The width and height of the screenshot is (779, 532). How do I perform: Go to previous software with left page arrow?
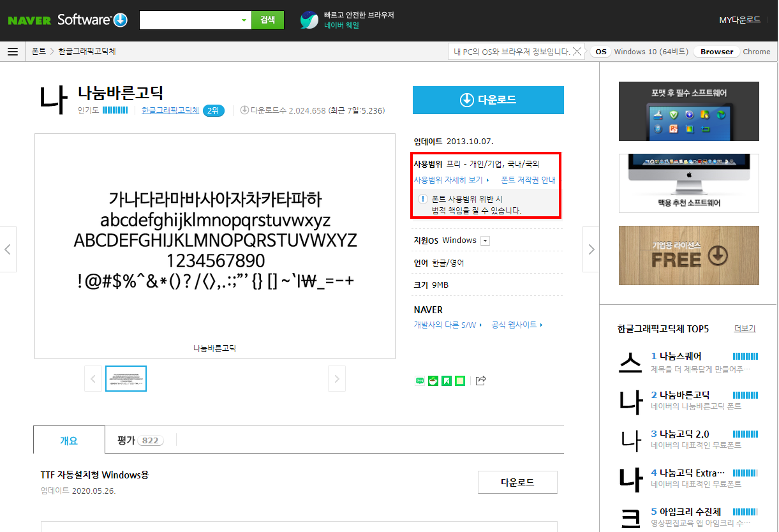coord(8,249)
